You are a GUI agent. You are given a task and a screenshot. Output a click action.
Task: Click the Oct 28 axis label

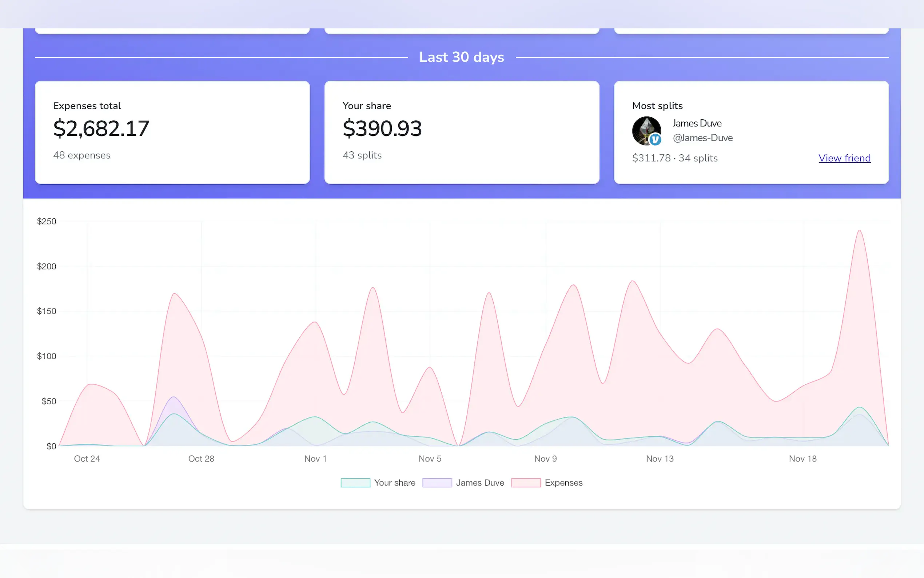(201, 458)
